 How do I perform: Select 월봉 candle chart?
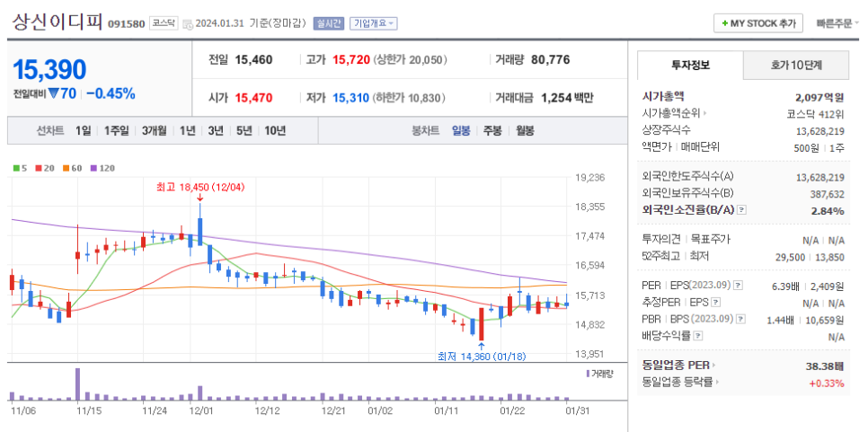[x=526, y=131]
